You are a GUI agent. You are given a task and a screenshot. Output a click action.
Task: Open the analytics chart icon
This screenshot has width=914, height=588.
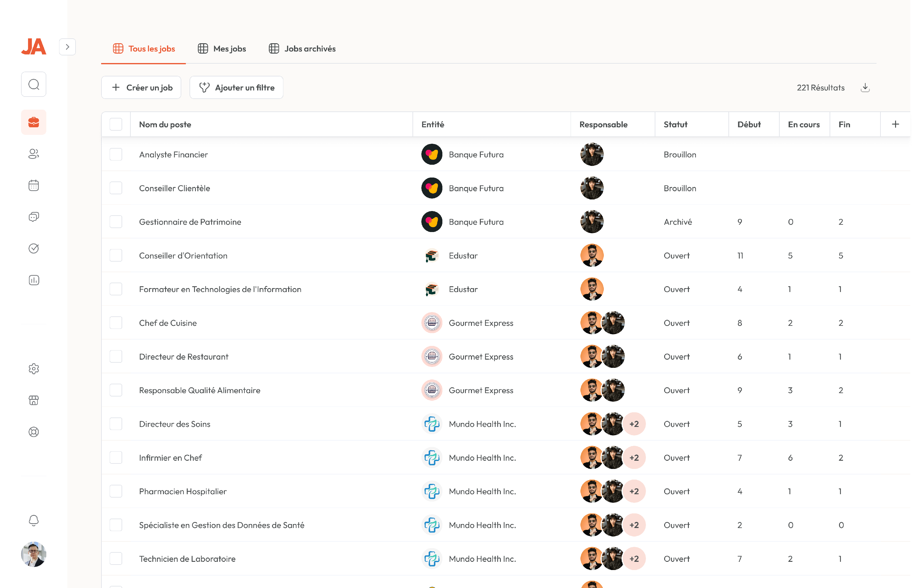(34, 280)
